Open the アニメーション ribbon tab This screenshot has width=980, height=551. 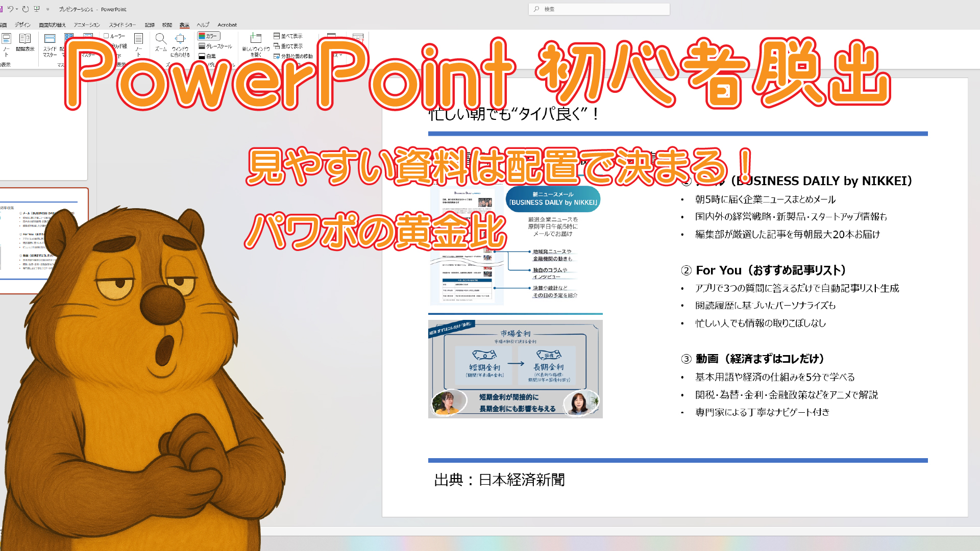(87, 24)
